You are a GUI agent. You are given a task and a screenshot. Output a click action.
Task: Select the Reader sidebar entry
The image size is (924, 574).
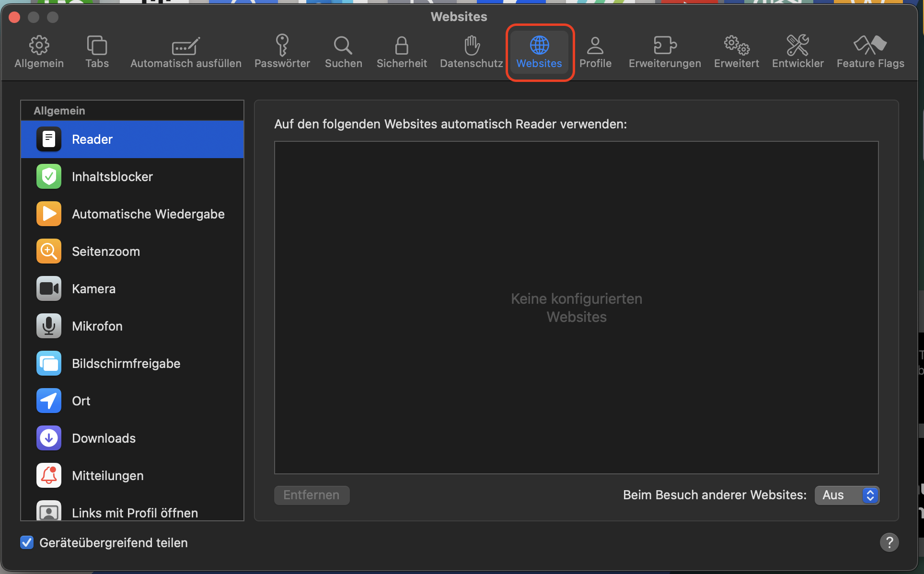(x=92, y=139)
